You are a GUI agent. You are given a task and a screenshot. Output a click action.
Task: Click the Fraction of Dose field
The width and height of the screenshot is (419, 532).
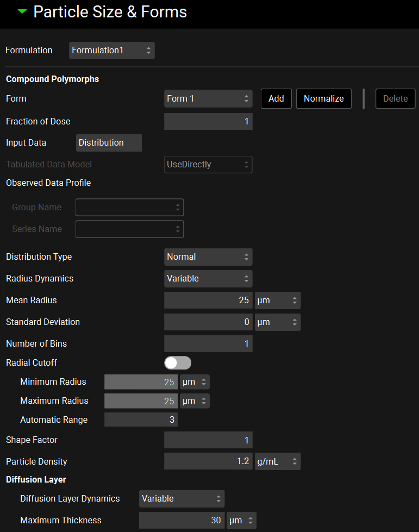pos(208,122)
